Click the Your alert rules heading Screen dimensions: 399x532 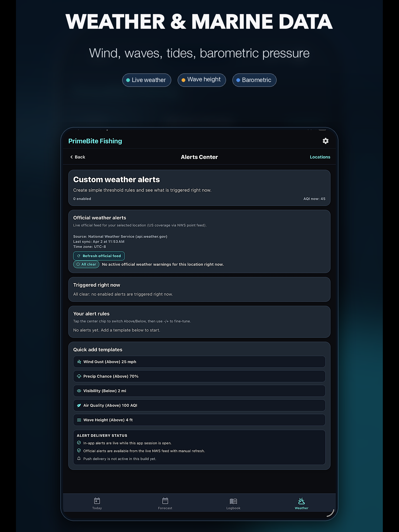pos(91,314)
